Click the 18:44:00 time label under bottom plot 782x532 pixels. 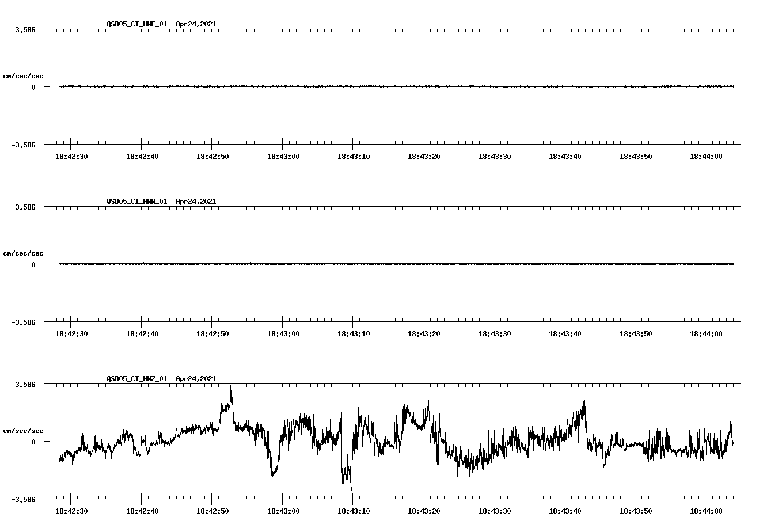pyautogui.click(x=705, y=511)
